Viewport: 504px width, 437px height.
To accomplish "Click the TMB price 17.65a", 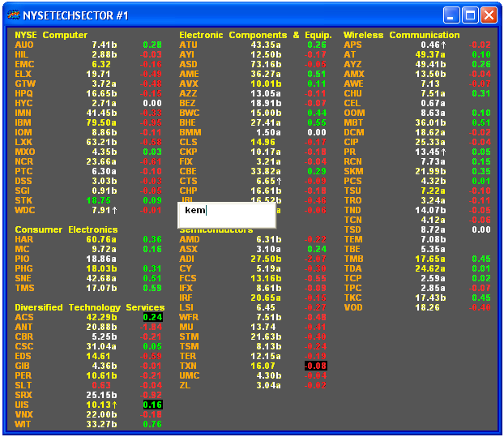I will (x=430, y=259).
